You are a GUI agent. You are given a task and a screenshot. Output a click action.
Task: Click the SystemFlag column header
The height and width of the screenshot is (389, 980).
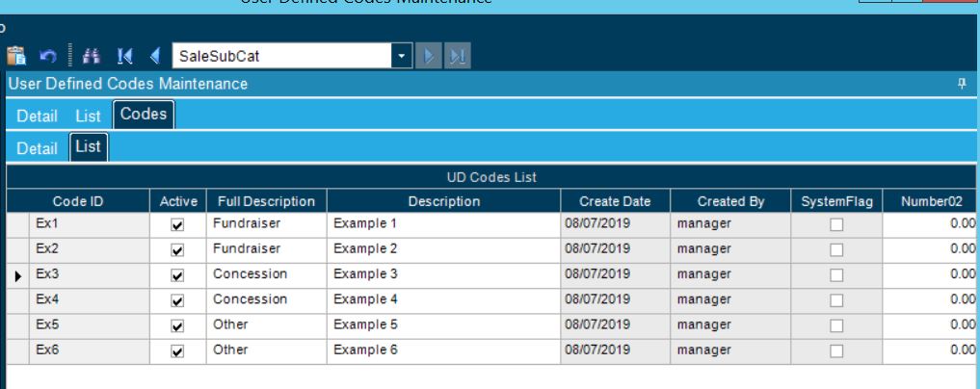tap(836, 201)
